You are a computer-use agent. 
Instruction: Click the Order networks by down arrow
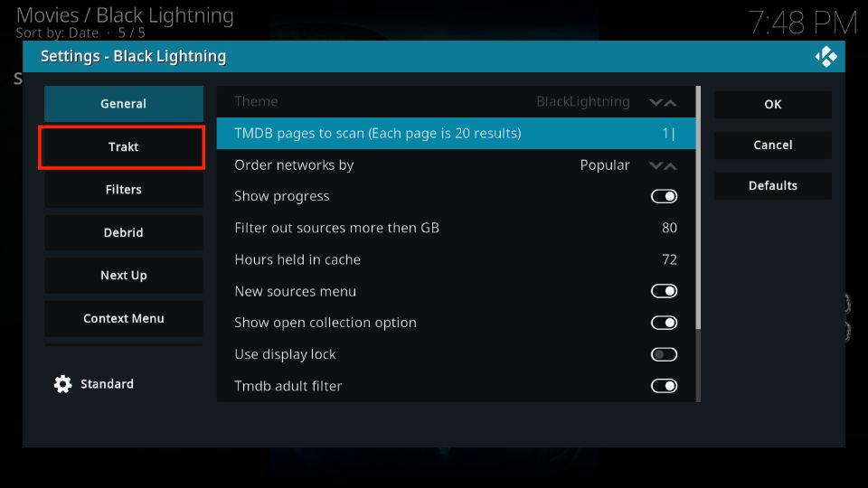point(656,165)
